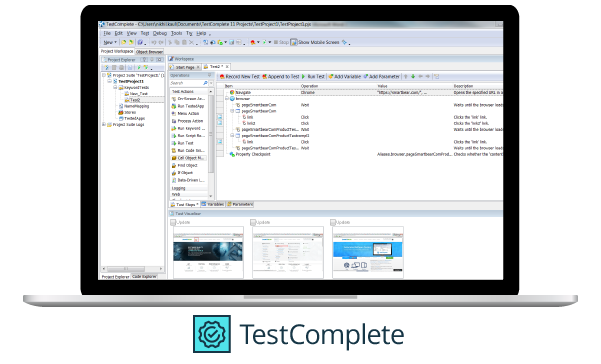This screenshot has height=364, width=601.
Task: Switch to the Code Explorer tab
Action: coord(144,277)
